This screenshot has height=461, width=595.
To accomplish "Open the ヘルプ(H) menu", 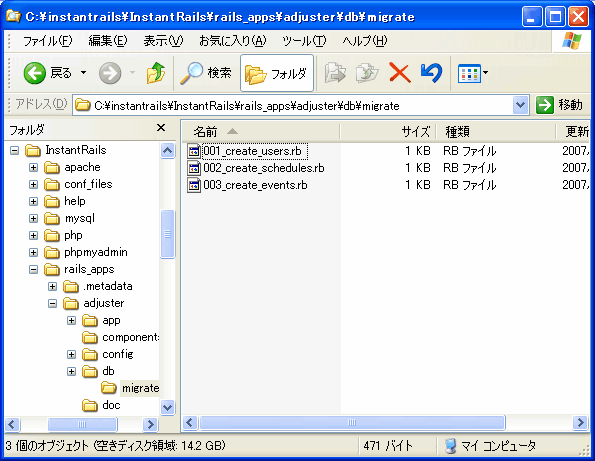I will (x=364, y=41).
